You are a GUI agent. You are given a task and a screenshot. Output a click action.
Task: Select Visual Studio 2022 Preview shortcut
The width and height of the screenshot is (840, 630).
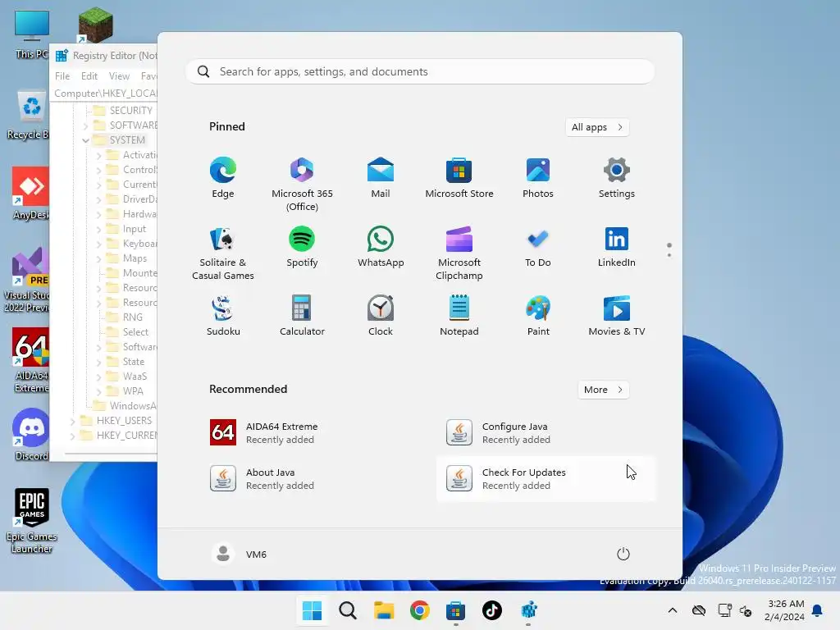click(28, 281)
